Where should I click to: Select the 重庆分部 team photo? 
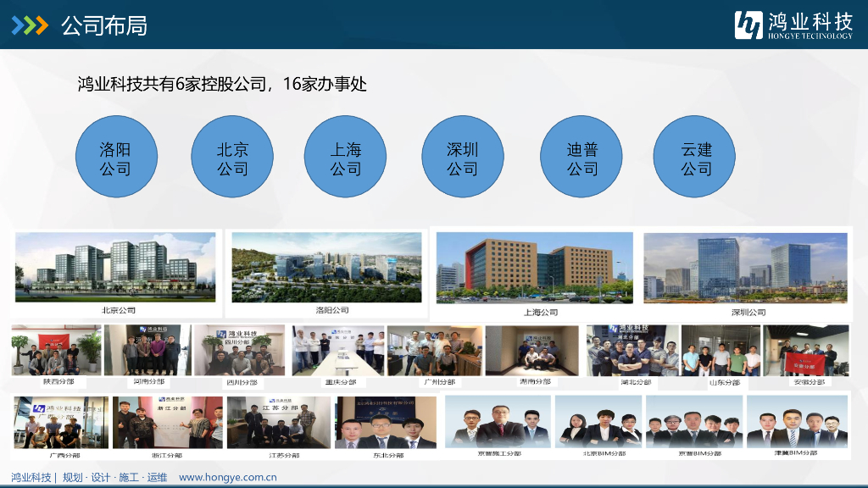(x=338, y=351)
